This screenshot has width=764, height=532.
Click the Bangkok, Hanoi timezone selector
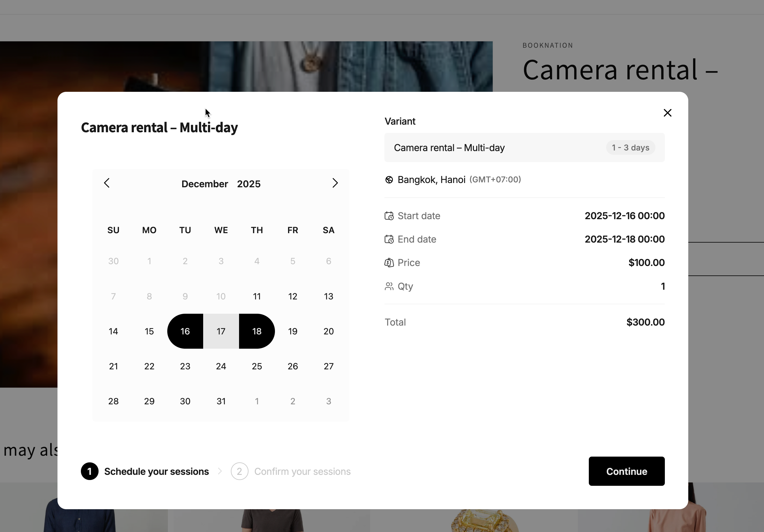tap(431, 180)
